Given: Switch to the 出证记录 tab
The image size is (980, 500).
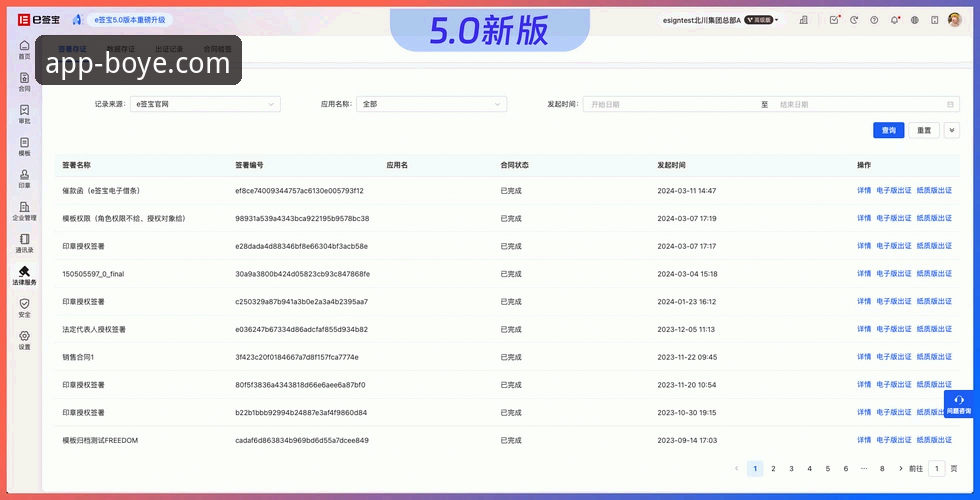Looking at the screenshot, I should (x=169, y=48).
